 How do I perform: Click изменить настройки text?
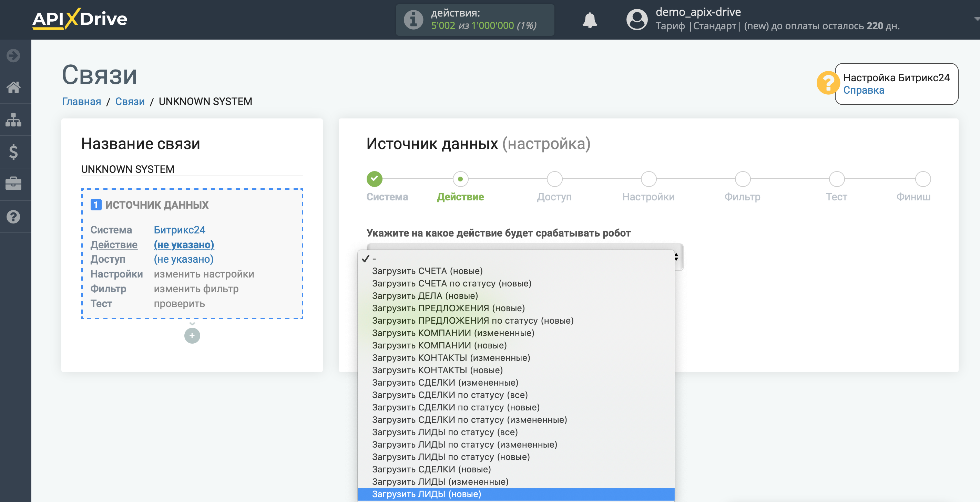204,274
